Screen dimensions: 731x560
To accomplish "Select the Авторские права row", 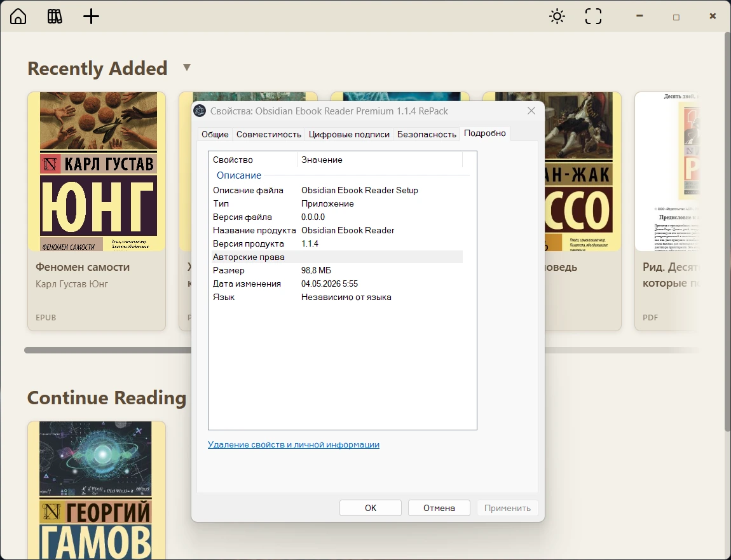I will pyautogui.click(x=337, y=257).
